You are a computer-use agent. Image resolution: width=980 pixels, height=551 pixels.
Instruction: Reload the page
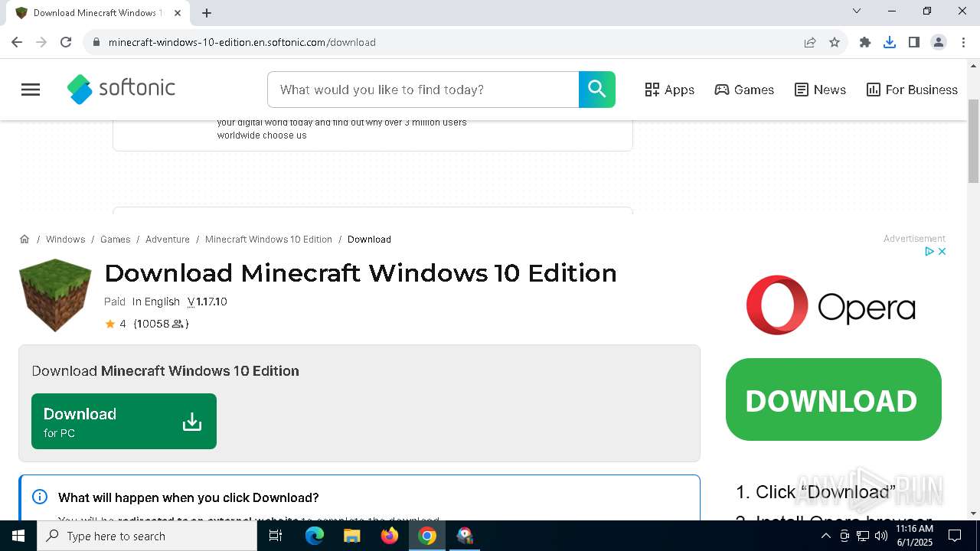pos(66,42)
